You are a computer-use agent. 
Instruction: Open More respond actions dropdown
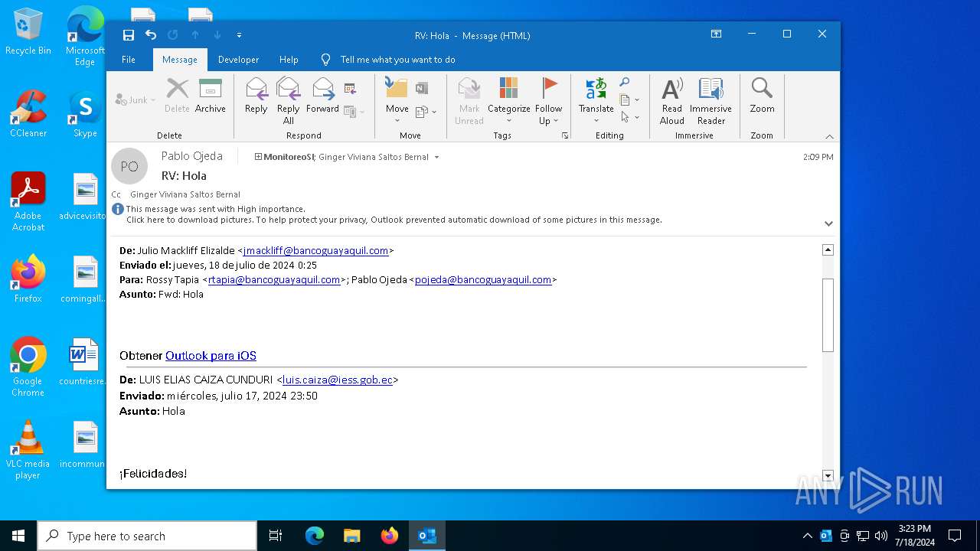click(x=354, y=112)
